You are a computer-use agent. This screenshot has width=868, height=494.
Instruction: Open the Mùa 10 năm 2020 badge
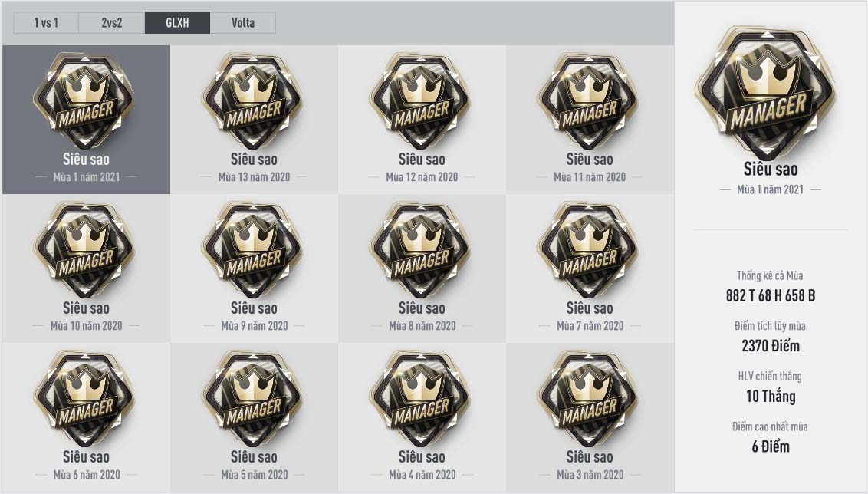click(x=86, y=250)
